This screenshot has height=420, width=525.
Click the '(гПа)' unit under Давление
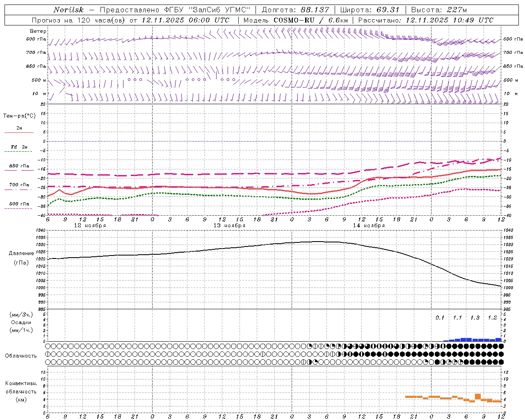(21, 262)
